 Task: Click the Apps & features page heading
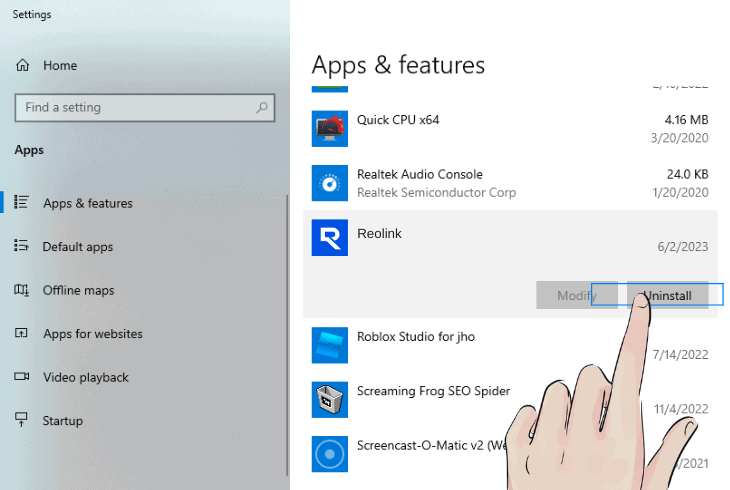[398, 65]
